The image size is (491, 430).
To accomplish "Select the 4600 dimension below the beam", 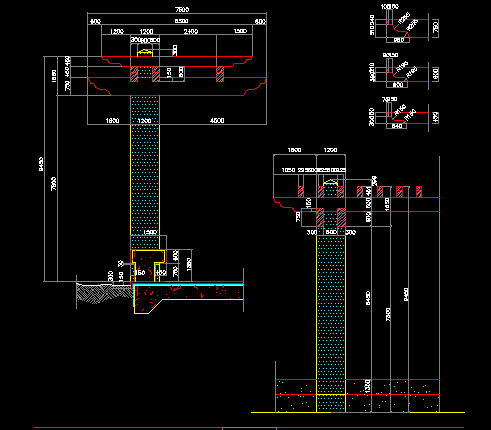I will click(x=217, y=120).
